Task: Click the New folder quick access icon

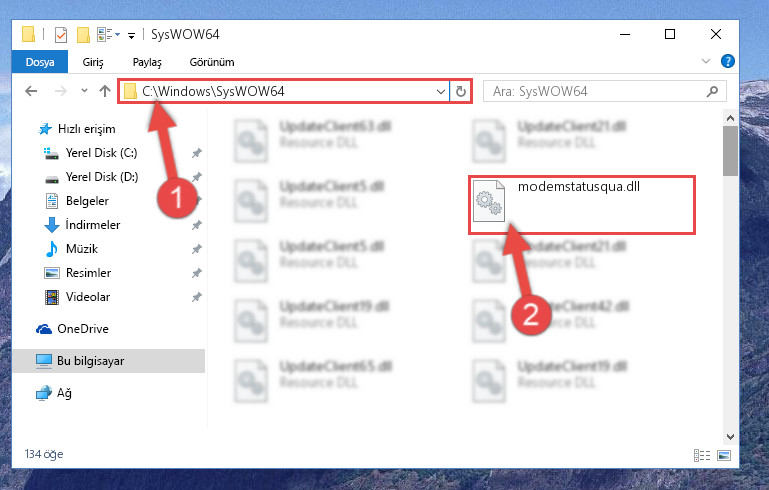Action: click(x=83, y=35)
